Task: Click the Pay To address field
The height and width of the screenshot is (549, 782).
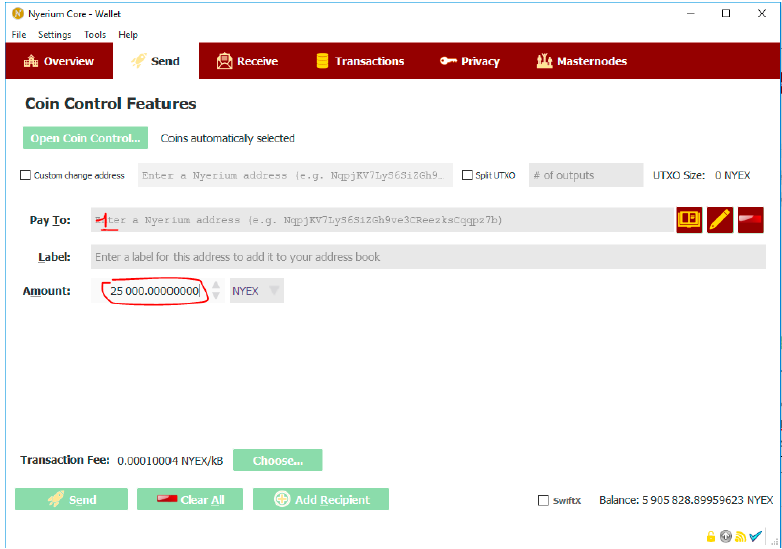Action: (382, 220)
